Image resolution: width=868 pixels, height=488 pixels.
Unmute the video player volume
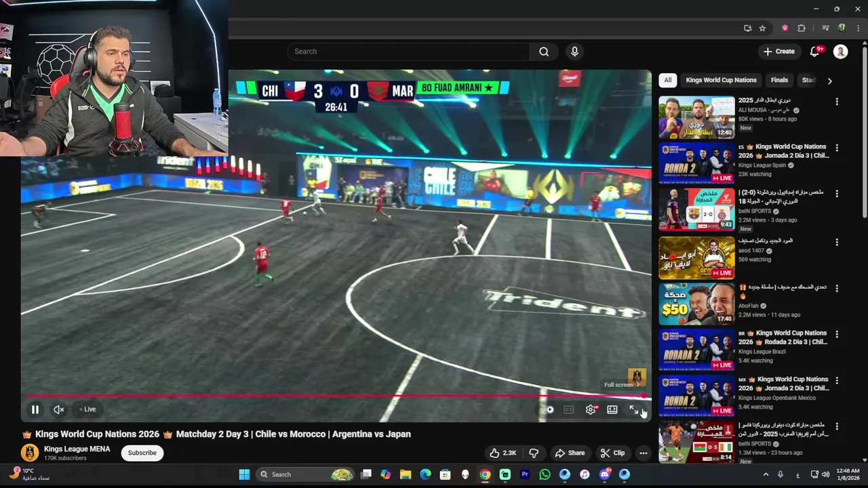[59, 409]
